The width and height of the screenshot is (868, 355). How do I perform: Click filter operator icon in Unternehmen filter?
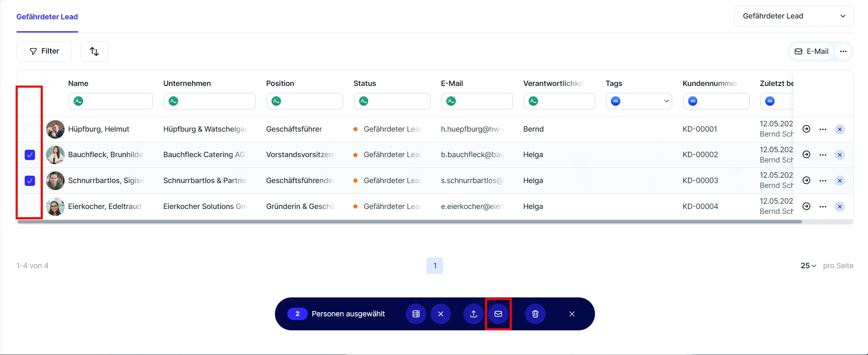(x=174, y=101)
